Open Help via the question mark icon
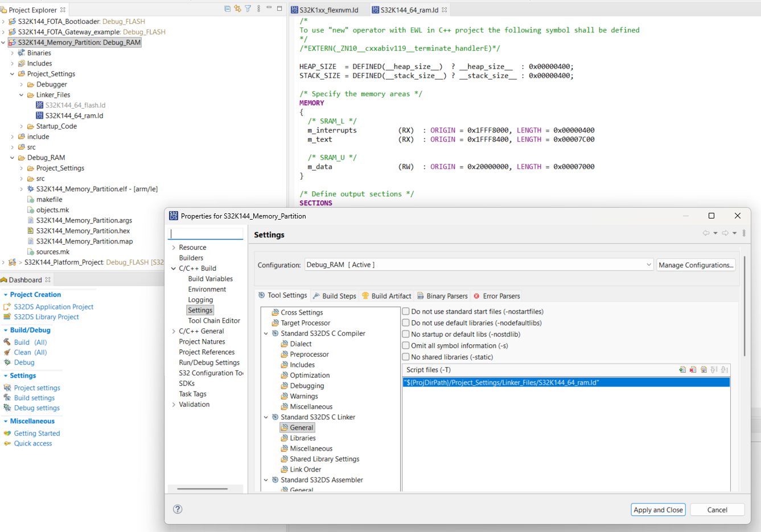 177,509
